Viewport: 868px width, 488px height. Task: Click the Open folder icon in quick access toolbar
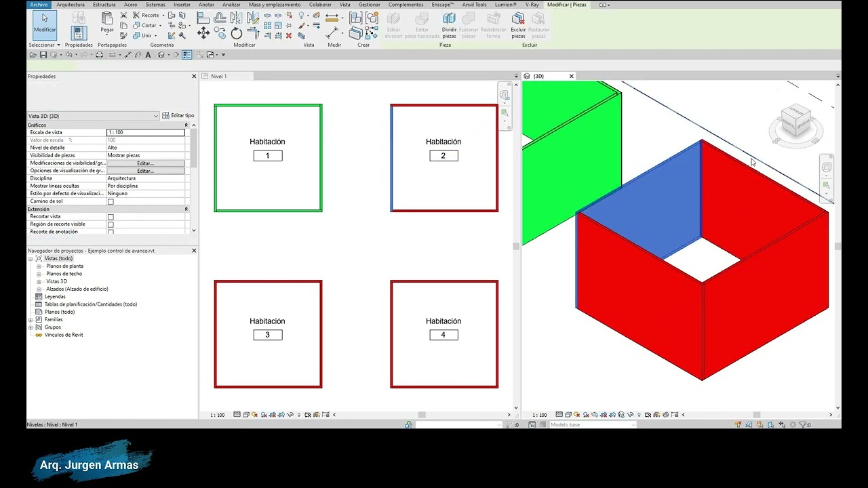34,55
